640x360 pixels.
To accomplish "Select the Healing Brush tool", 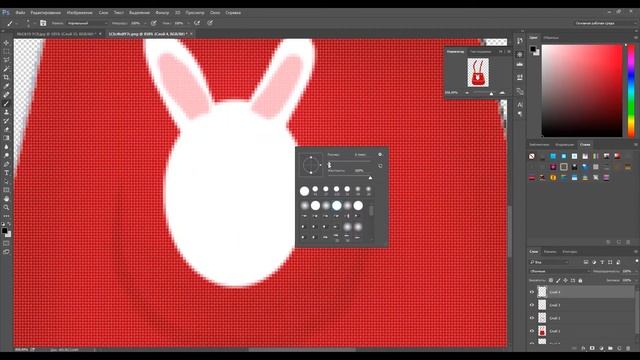I will point(6,95).
